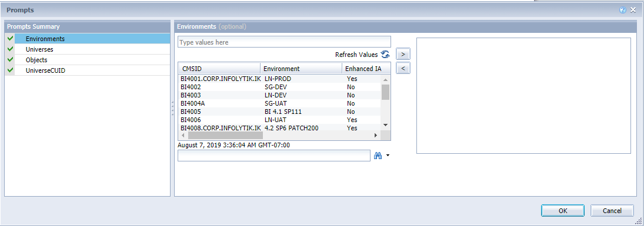Image resolution: width=644 pixels, height=226 pixels.
Task: Click the SG-UAT environment cell
Action: pyautogui.click(x=276, y=103)
